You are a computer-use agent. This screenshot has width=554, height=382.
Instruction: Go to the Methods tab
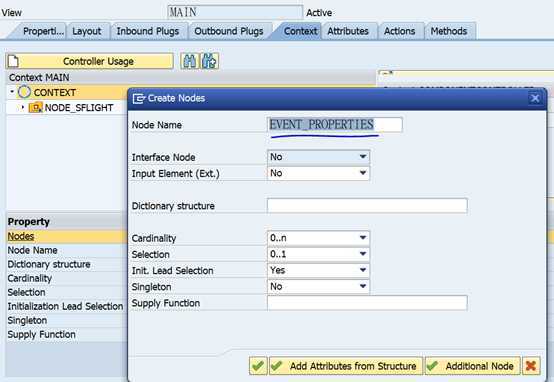coord(449,31)
